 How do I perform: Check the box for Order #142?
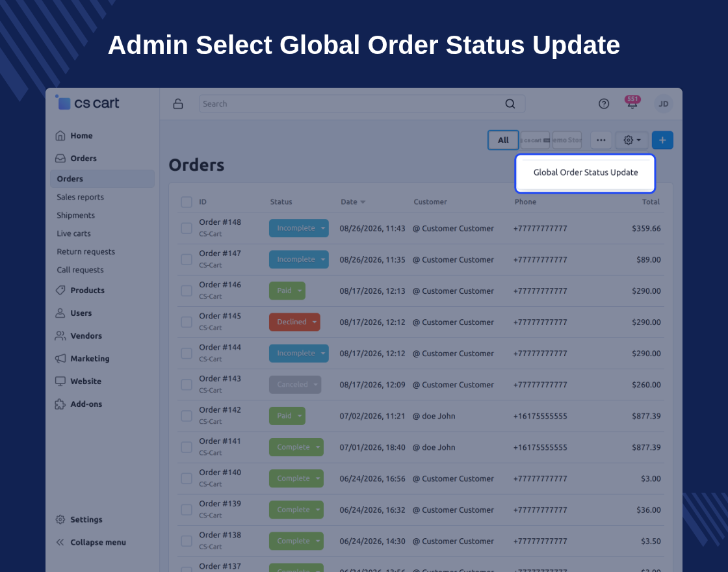point(187,416)
